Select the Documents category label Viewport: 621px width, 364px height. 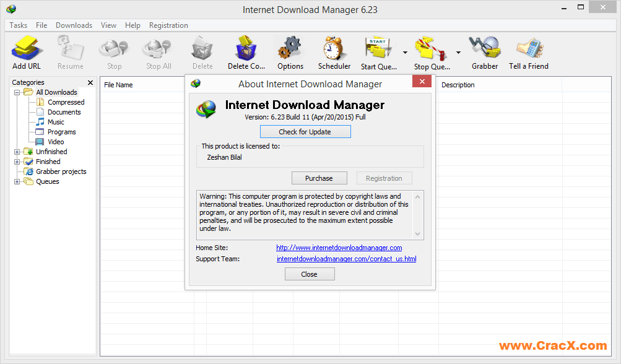(64, 112)
